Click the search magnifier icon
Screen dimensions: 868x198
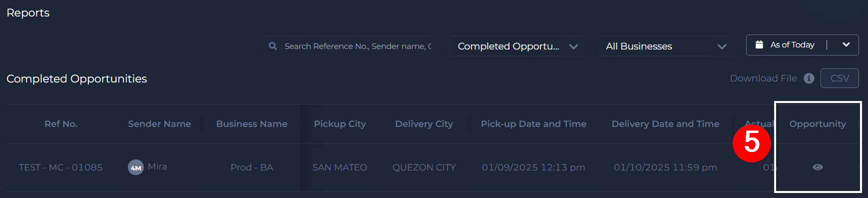[273, 46]
